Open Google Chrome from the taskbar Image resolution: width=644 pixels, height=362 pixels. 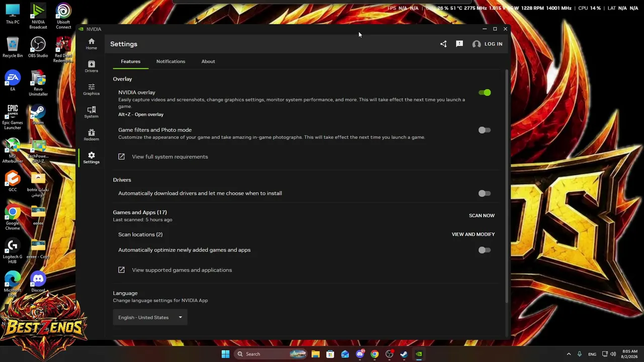click(374, 354)
